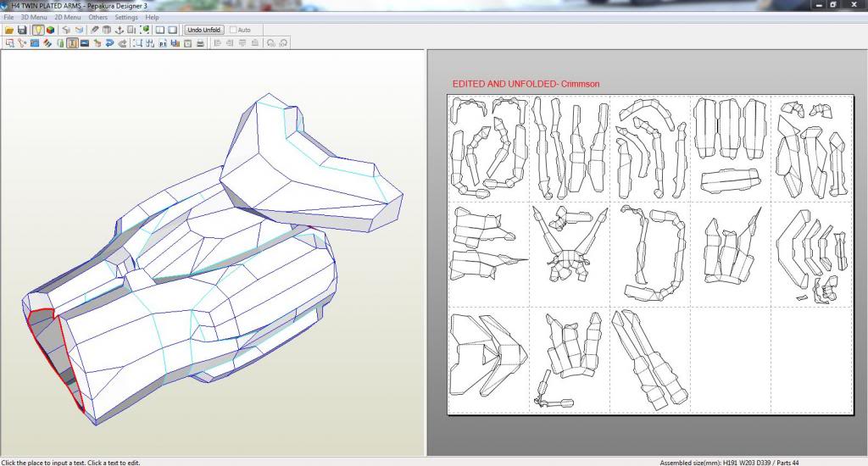
Task: Click the Save floppy disk icon
Action: point(22,30)
